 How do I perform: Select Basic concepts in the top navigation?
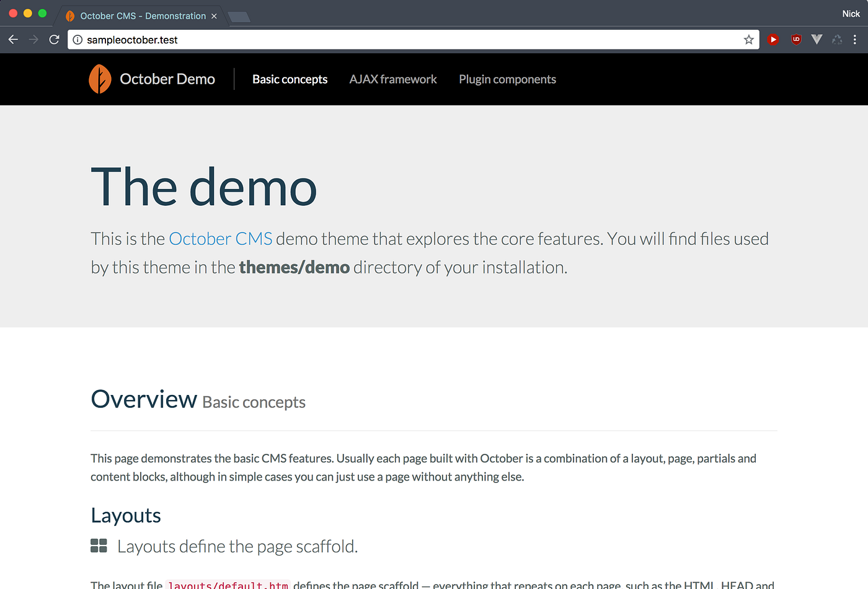(x=290, y=79)
